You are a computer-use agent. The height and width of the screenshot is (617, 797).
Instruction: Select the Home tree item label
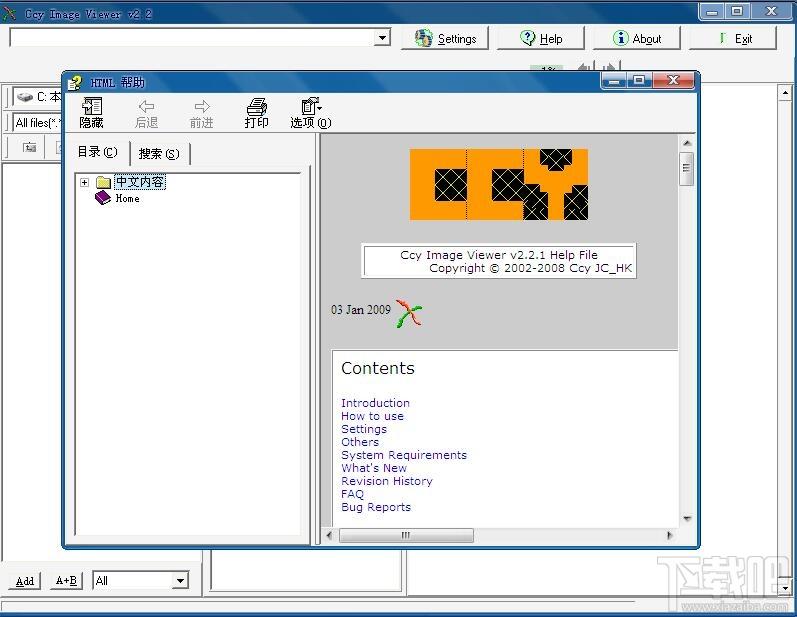pyautogui.click(x=128, y=198)
